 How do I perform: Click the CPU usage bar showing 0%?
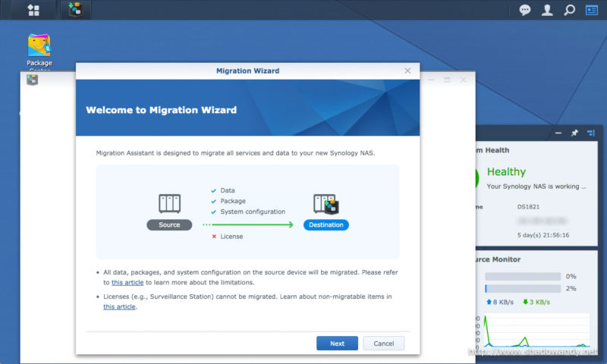(523, 276)
